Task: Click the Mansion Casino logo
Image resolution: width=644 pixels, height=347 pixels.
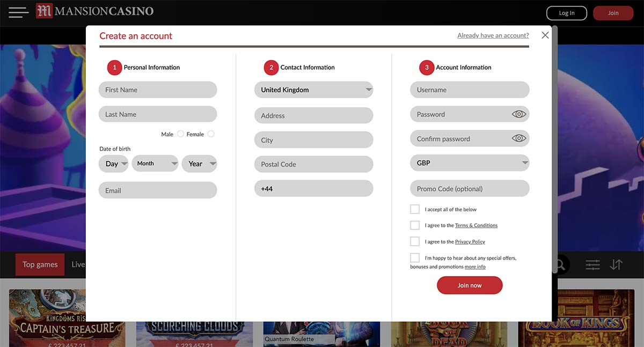Action: [94, 11]
